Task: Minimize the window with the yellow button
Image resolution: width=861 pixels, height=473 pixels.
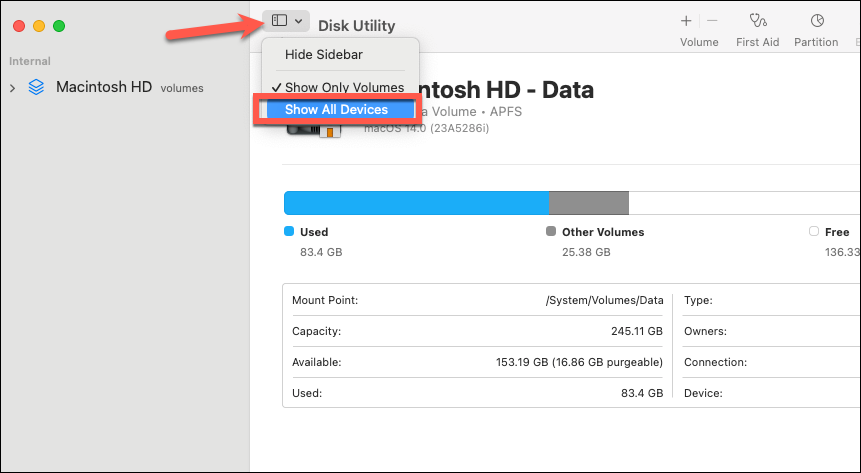Action: tap(39, 26)
